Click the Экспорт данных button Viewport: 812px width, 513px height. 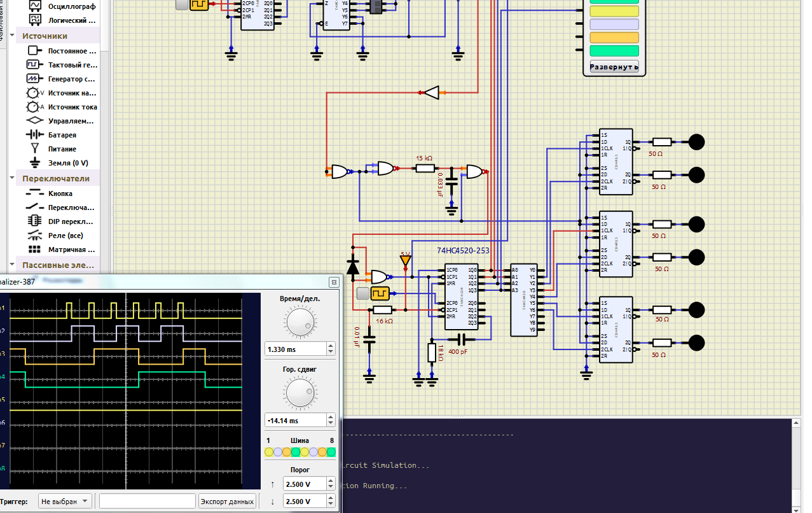tap(228, 501)
